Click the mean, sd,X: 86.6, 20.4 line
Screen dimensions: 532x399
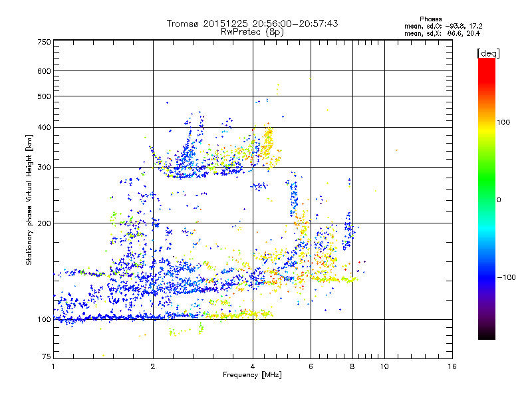click(442, 33)
